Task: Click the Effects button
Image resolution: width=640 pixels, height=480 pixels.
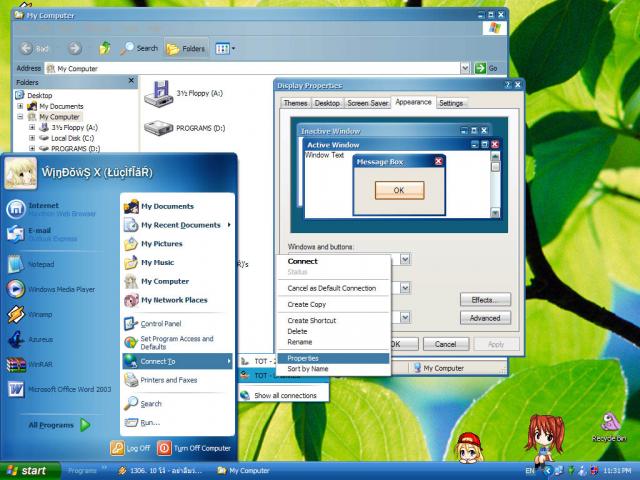Action: [x=485, y=300]
